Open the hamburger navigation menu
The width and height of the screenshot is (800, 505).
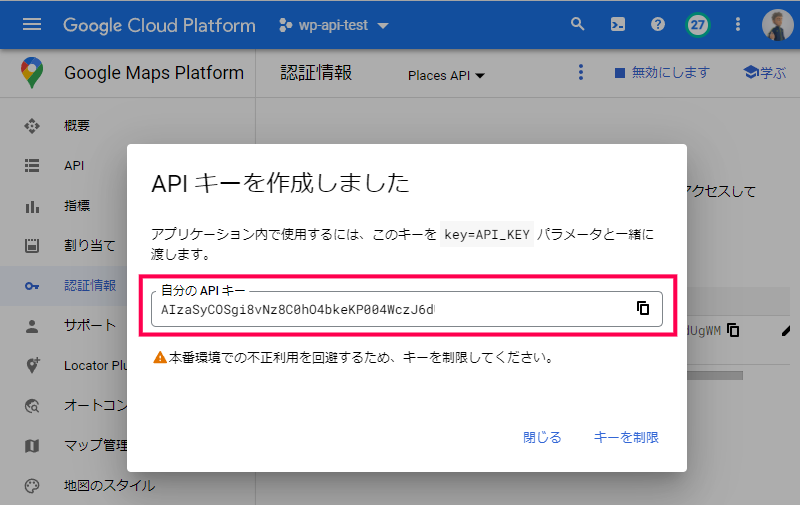coord(32,24)
